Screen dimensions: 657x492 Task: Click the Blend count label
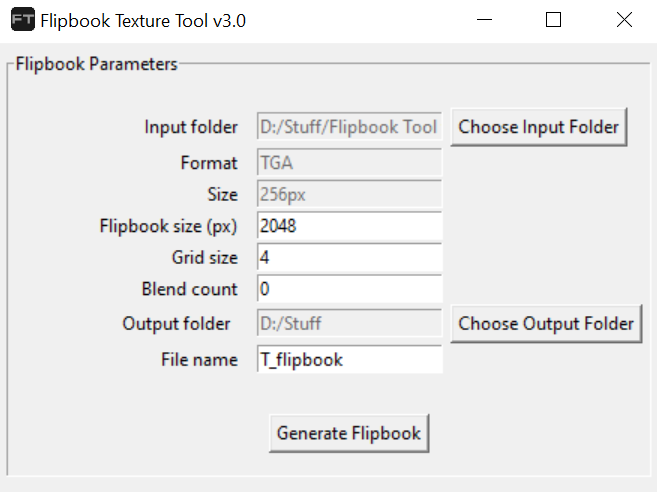190,289
